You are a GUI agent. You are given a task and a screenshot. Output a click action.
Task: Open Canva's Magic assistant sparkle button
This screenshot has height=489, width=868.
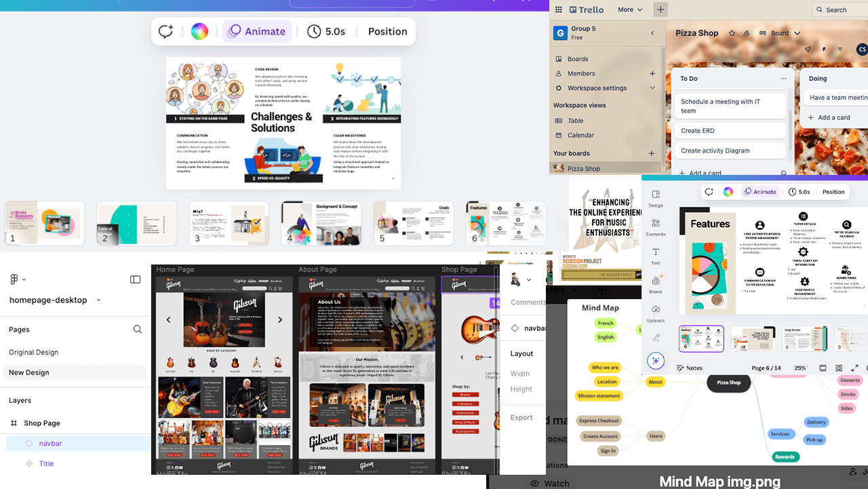[x=655, y=360]
